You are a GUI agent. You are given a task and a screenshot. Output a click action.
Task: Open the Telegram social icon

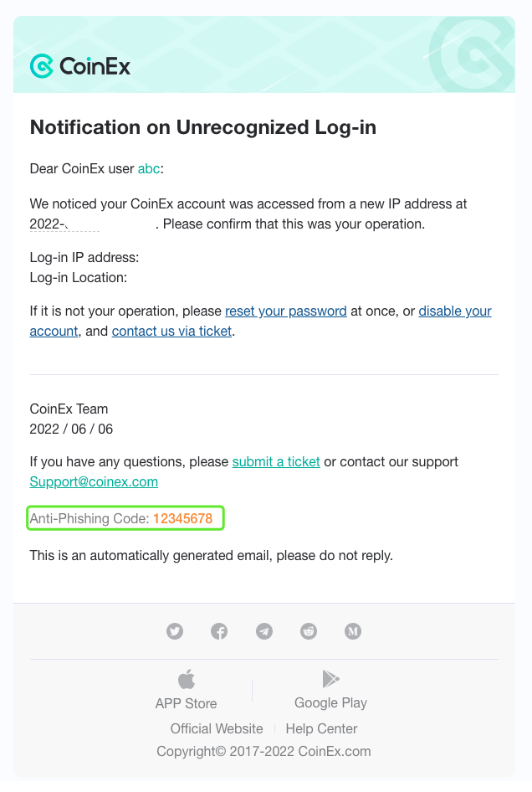point(264,631)
